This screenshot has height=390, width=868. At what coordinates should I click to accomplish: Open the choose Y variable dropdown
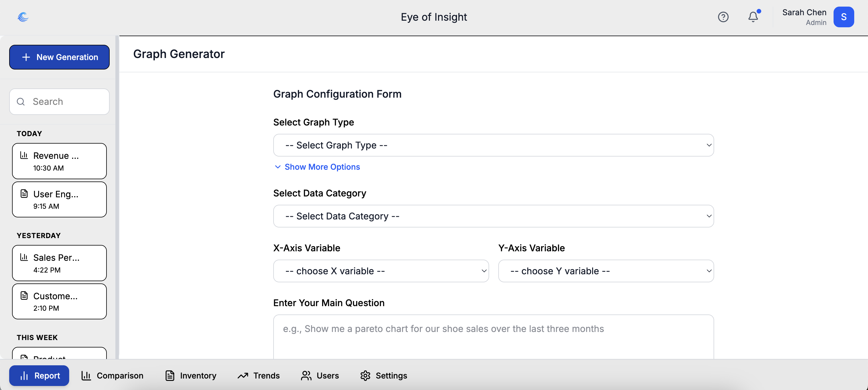[606, 271]
